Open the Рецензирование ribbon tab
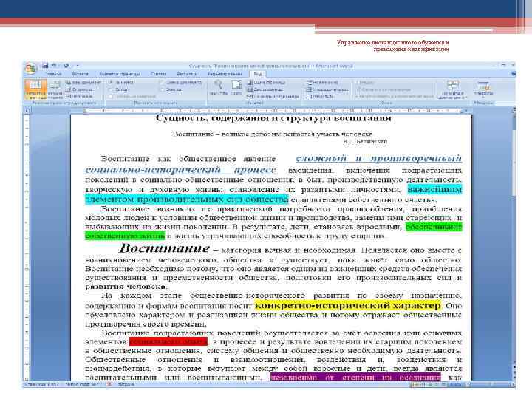The width and height of the screenshot is (532, 399). [x=225, y=74]
